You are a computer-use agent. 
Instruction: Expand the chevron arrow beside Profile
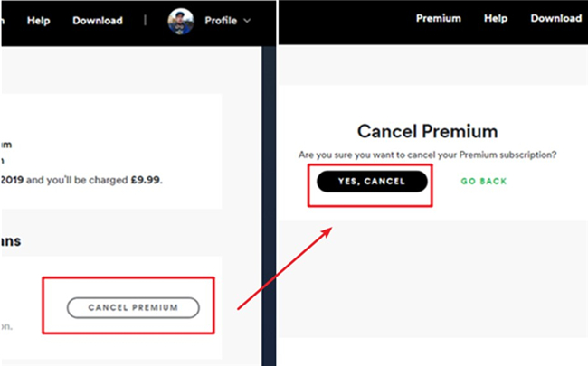[247, 21]
